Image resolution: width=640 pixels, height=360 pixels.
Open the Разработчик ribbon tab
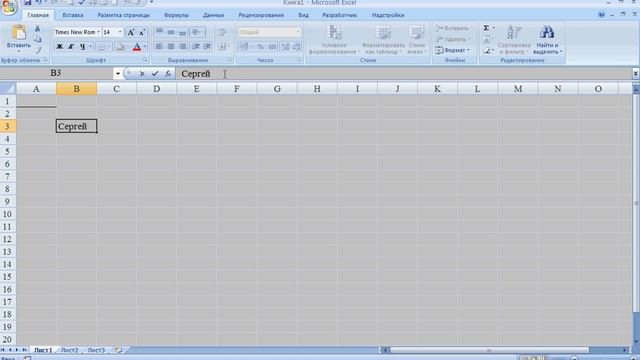click(x=339, y=15)
